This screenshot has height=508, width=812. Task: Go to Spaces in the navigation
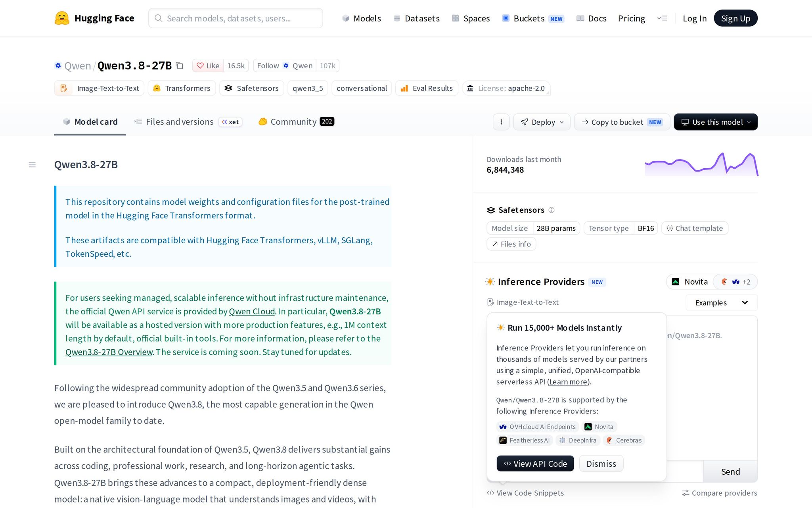coord(471,18)
